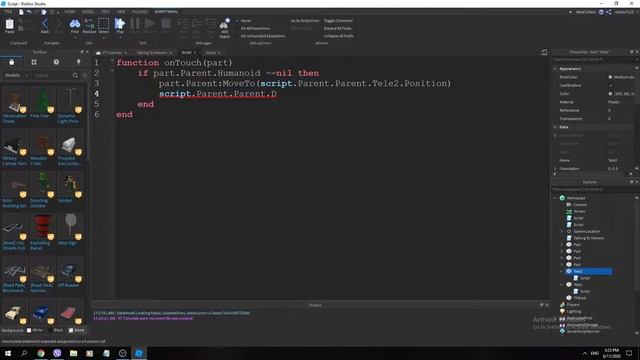Viewport: 640px width, 360px height.
Task: Click the Filter Properties search field
Action: (x=592, y=59)
